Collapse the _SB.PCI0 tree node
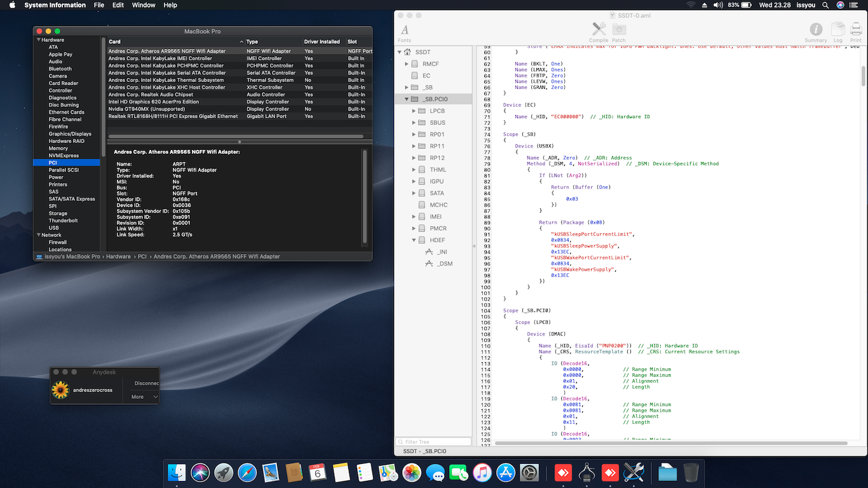Viewport: 868px width, 488px height. pos(407,99)
